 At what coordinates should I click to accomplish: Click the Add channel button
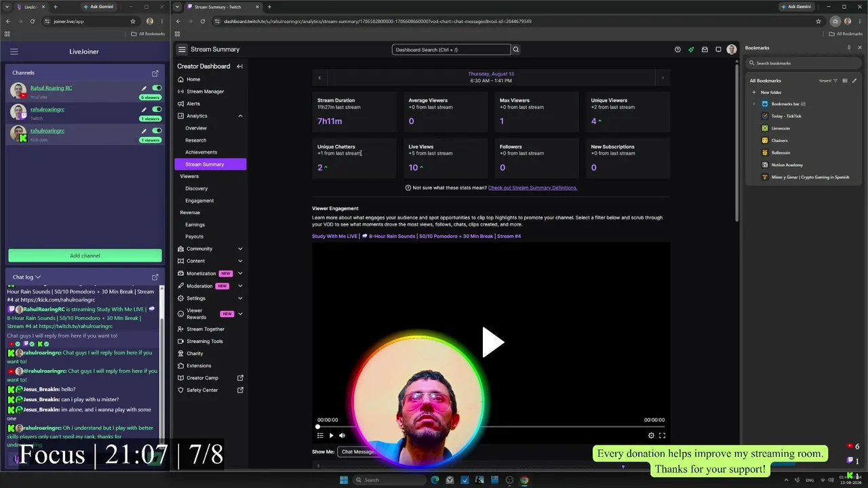coord(85,256)
